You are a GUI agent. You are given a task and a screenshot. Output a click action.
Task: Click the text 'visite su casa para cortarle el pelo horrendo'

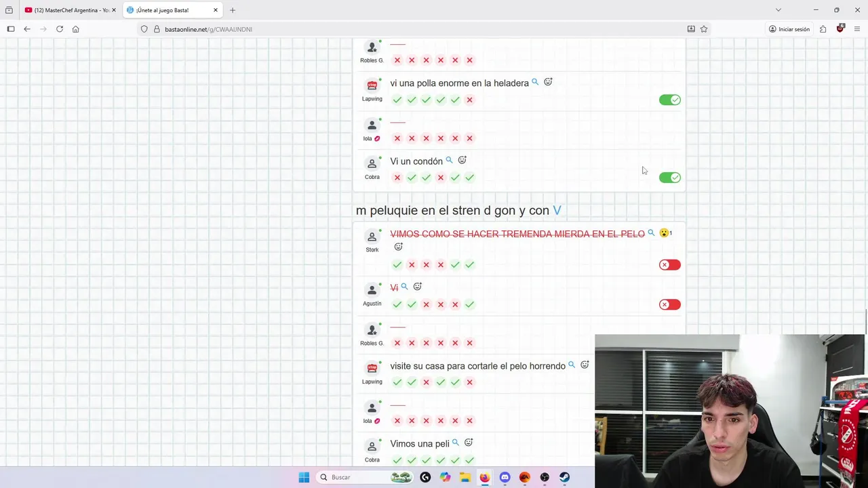point(478,366)
